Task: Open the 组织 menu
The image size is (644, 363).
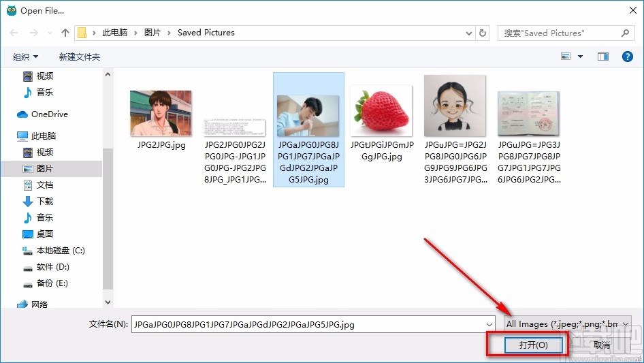Action: coord(25,57)
